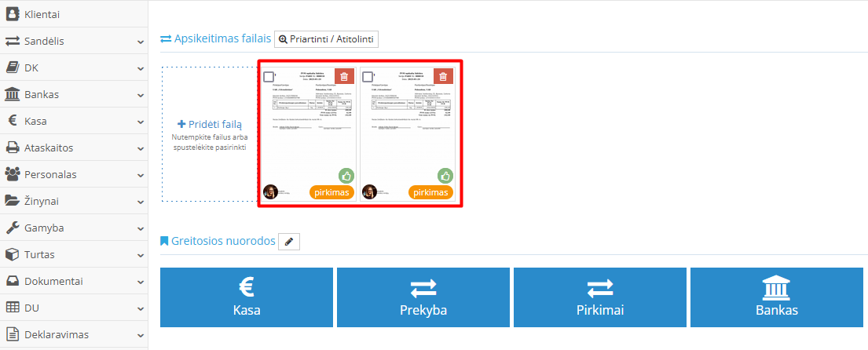Click thumbs-up icon on second document
The width and height of the screenshot is (868, 350).
445,176
